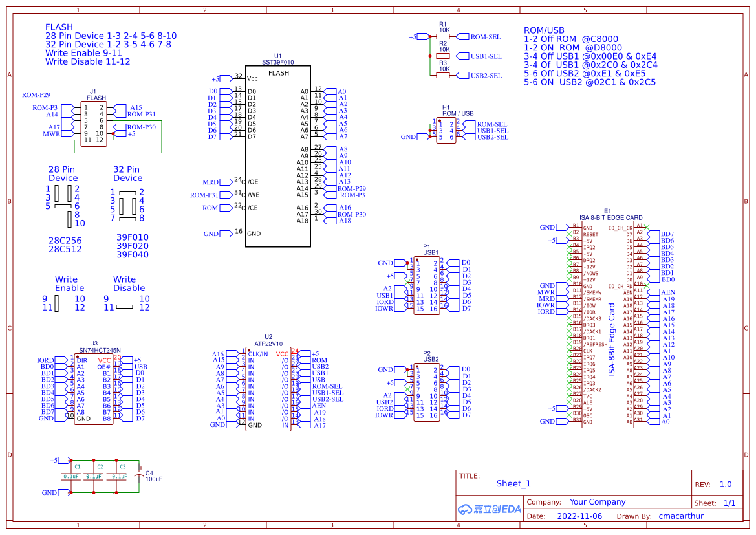The height and width of the screenshot is (535, 756).
Task: Click the ROM/USB jumper header H1
Action: [445, 130]
